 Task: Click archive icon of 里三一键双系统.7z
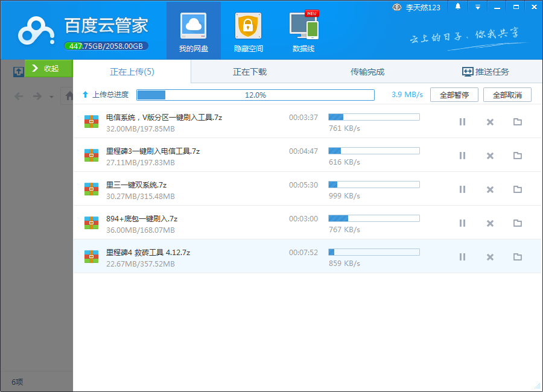coord(92,189)
